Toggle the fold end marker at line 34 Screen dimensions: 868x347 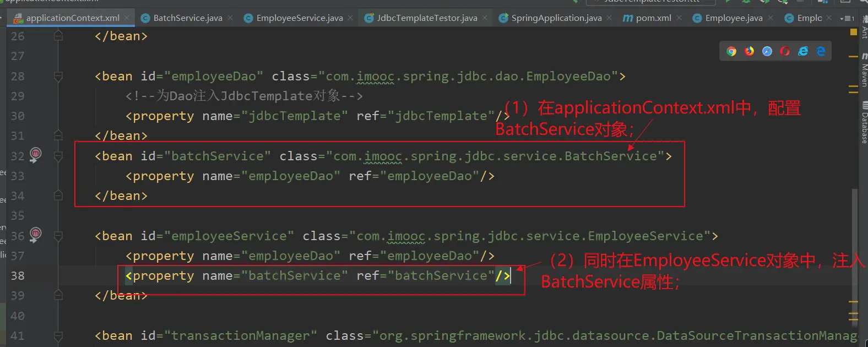58,196
